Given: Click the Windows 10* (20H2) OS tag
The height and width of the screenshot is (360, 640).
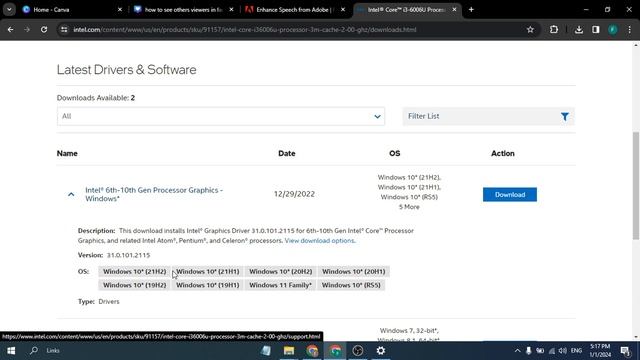Looking at the screenshot, I should pos(280,271).
